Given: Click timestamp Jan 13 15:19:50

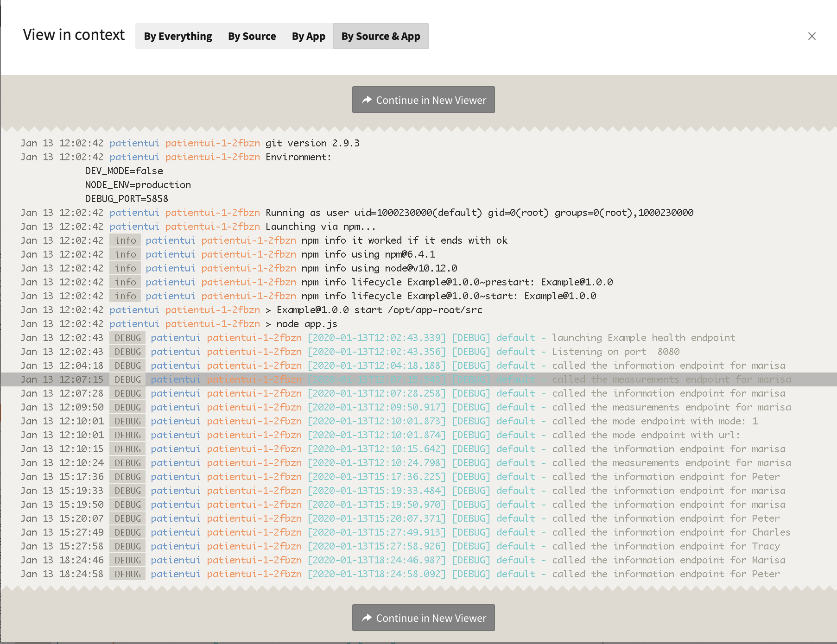Looking at the screenshot, I should pyautogui.click(x=62, y=505).
